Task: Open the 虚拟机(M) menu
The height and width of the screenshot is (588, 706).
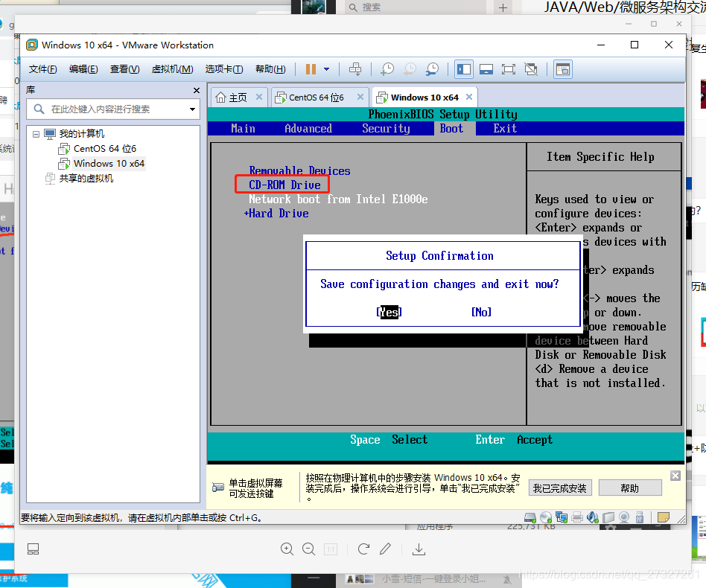Action: (173, 69)
